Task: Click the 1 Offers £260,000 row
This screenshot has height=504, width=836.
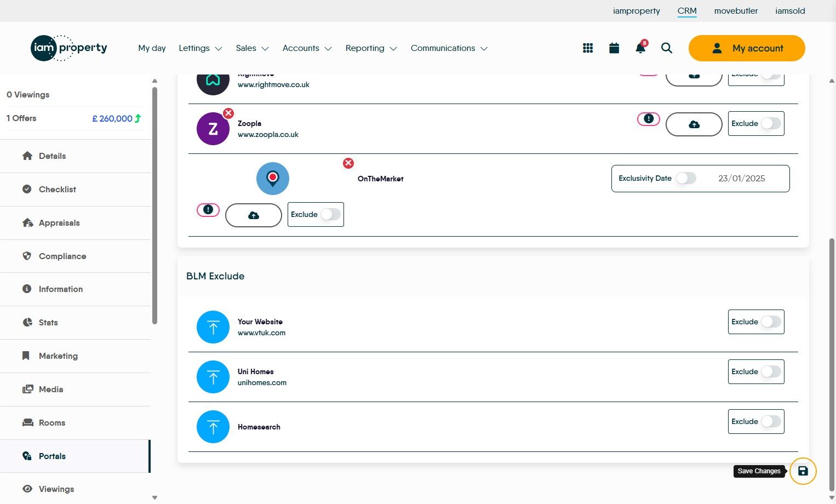Action: 74,118
